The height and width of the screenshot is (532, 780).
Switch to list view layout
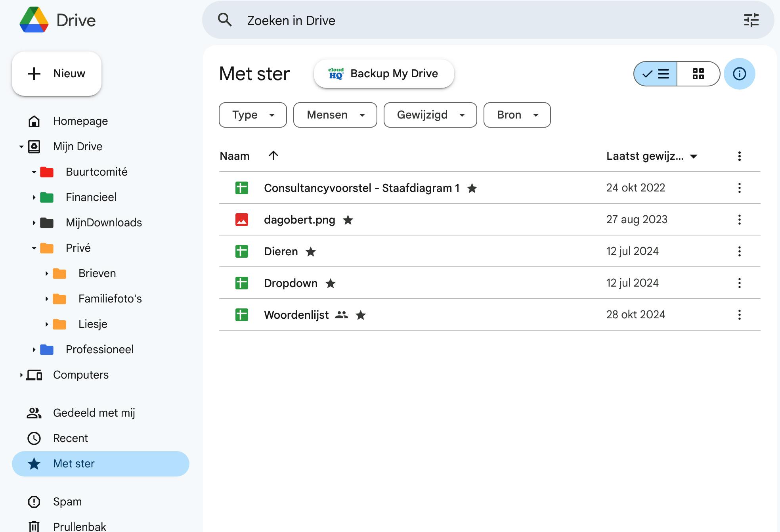(x=656, y=74)
